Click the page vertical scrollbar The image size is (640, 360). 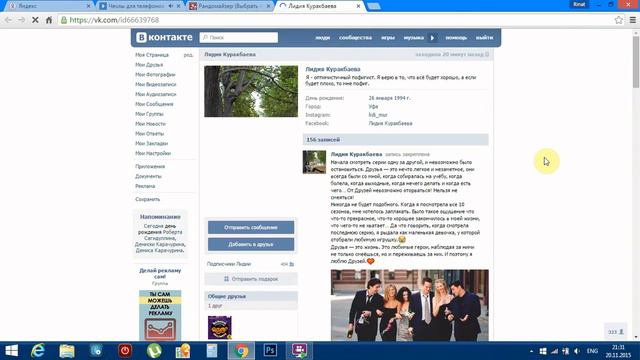point(636,61)
